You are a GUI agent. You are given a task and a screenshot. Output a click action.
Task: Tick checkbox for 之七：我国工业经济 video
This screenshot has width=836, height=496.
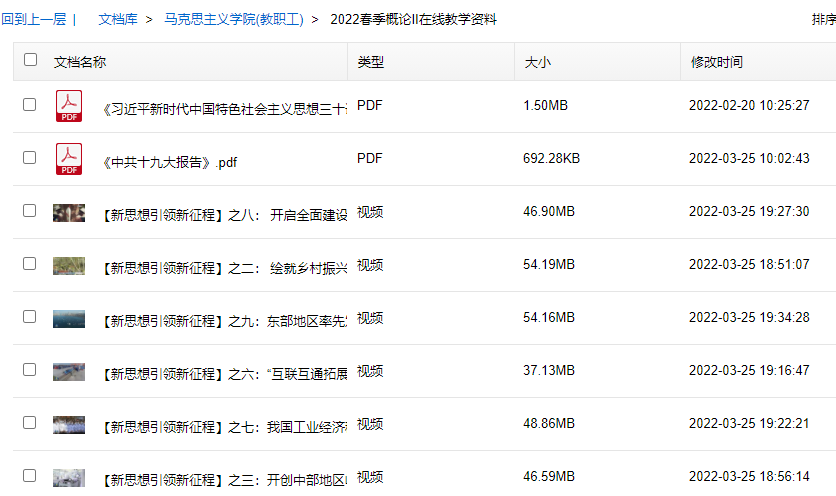point(30,424)
